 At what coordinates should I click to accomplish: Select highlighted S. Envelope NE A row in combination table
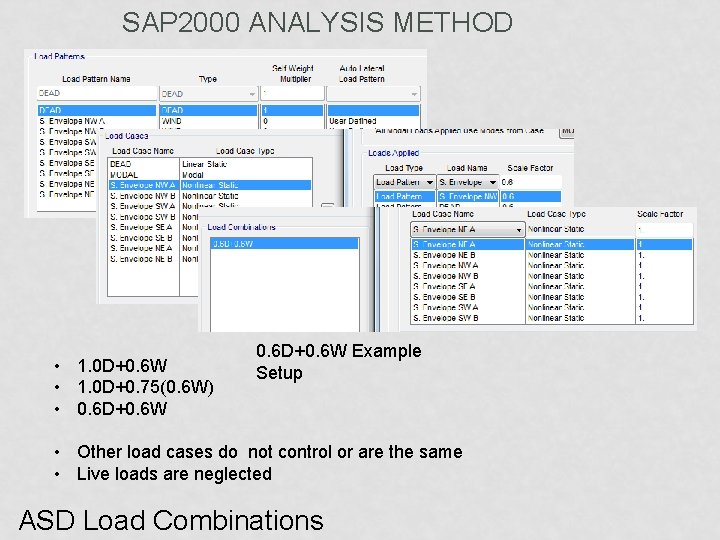[551, 244]
